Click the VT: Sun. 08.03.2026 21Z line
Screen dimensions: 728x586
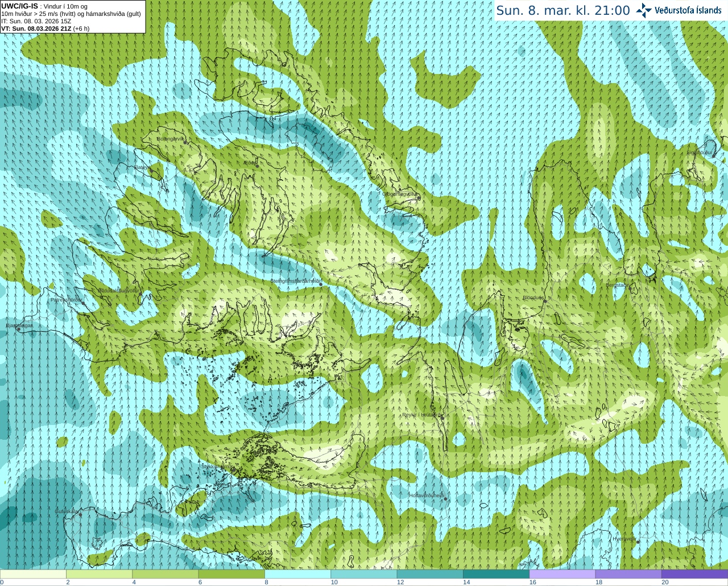click(x=45, y=28)
